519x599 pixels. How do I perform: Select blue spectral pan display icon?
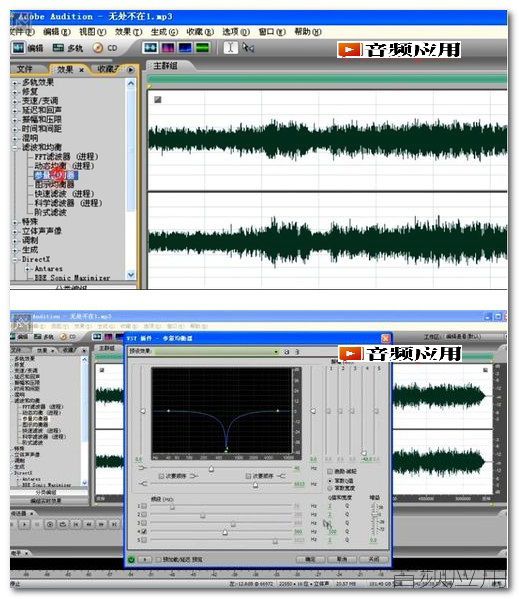click(x=185, y=47)
